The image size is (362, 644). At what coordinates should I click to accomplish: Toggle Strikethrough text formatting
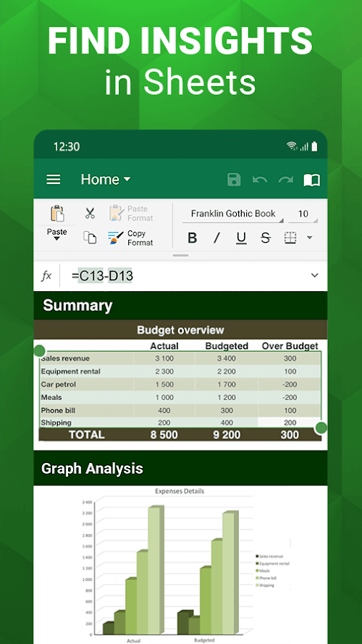tap(266, 238)
